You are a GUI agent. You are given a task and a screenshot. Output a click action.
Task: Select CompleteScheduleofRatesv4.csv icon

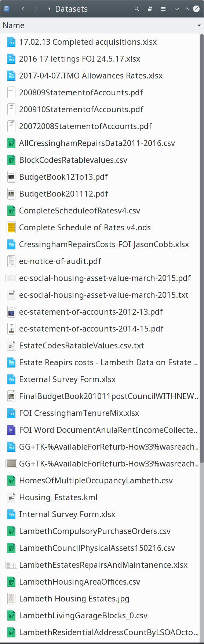pyautogui.click(x=11, y=211)
